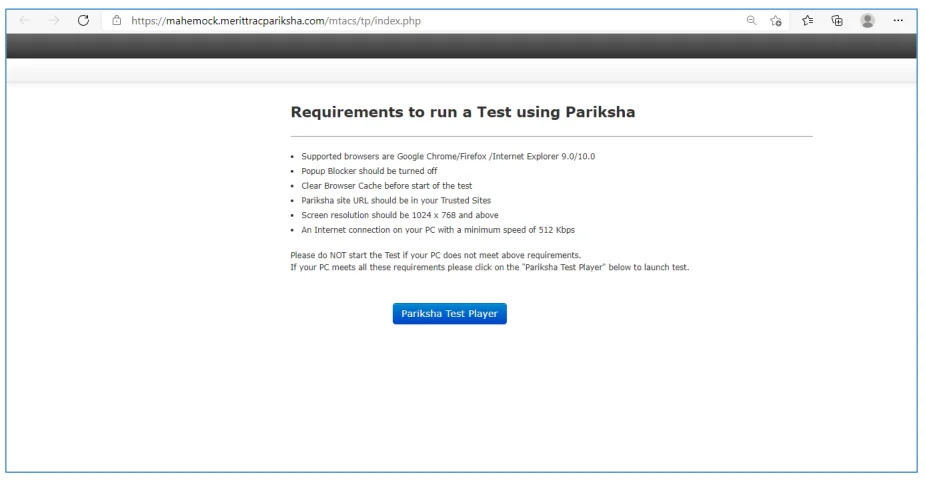Click 'Popup Blocker should be turned off' text

point(369,171)
